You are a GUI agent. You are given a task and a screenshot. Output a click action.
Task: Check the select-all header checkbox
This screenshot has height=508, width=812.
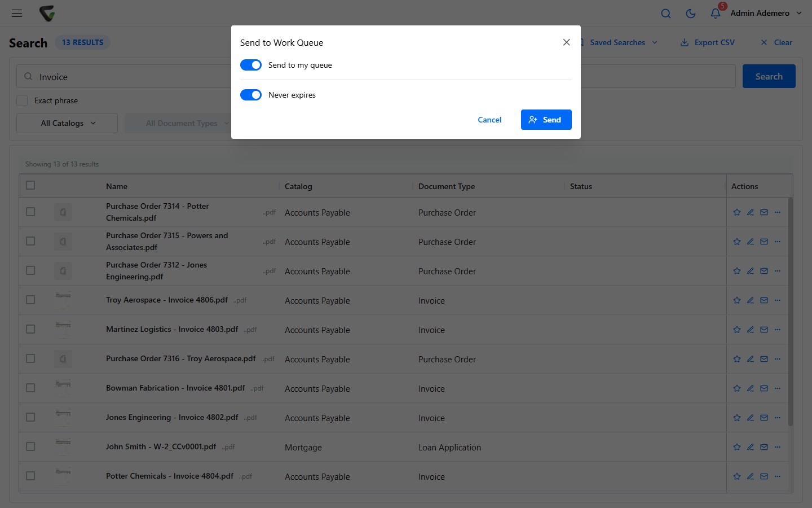coord(30,185)
